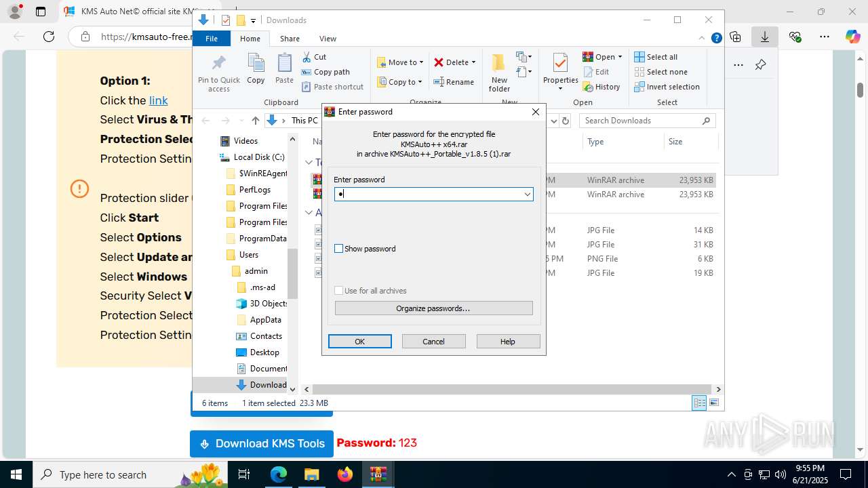Switch to the Home ribbon tab

[250, 39]
